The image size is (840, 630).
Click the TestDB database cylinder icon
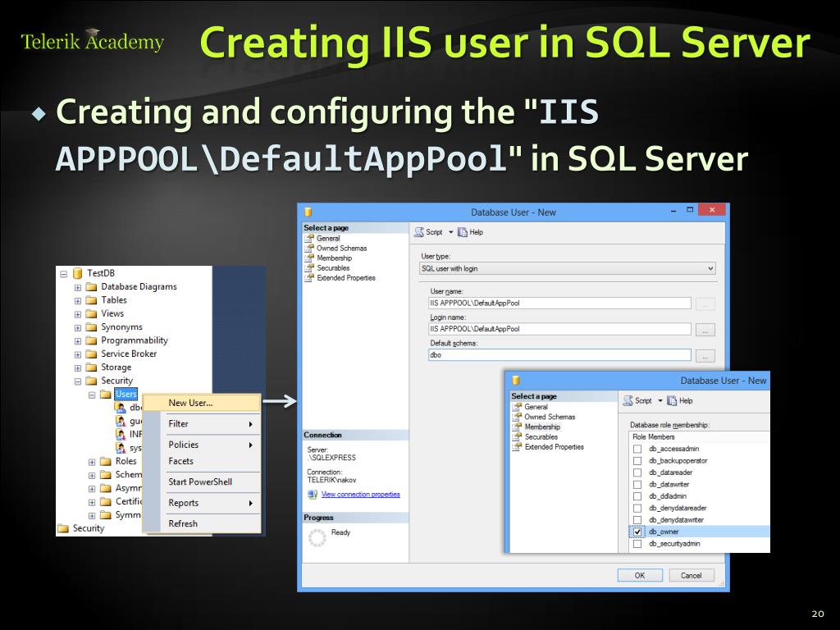pyautogui.click(x=78, y=273)
